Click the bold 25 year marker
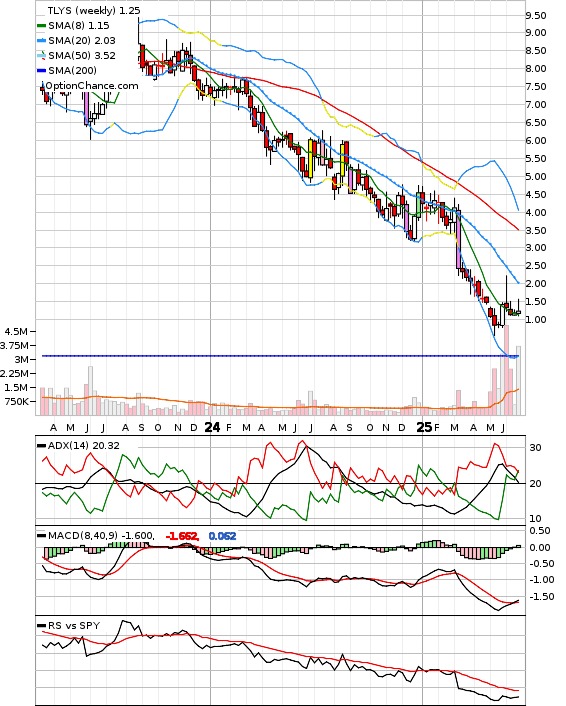566x706 pixels. (425, 427)
